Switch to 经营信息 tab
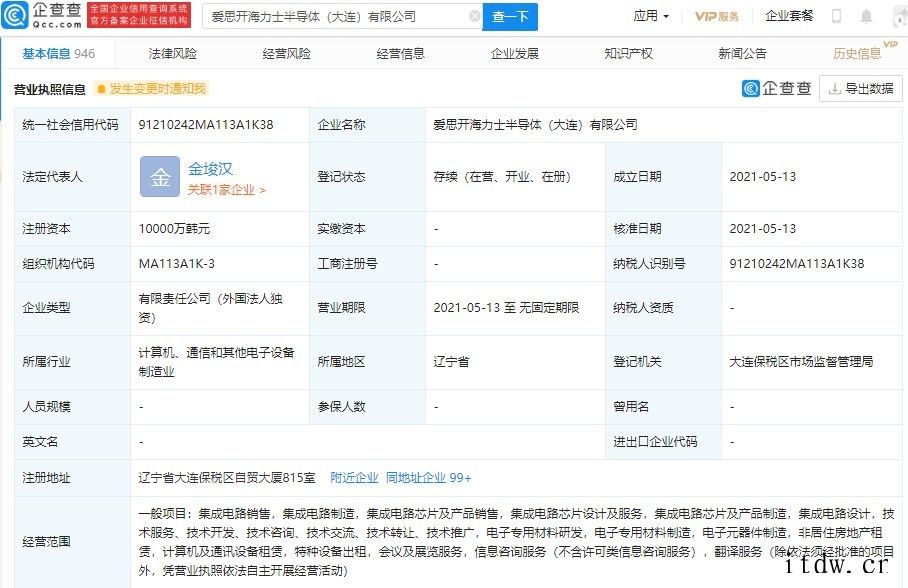The width and height of the screenshot is (908, 588). [401, 54]
